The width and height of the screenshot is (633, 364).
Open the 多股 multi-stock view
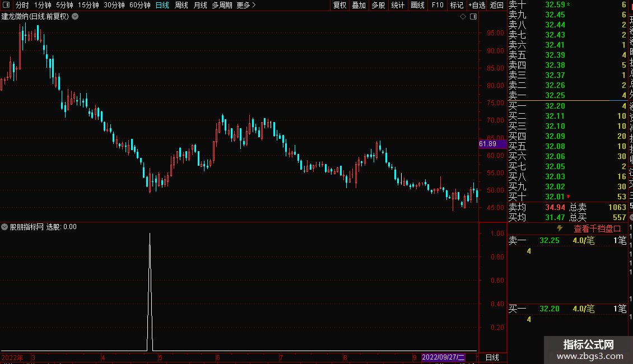(x=378, y=5)
